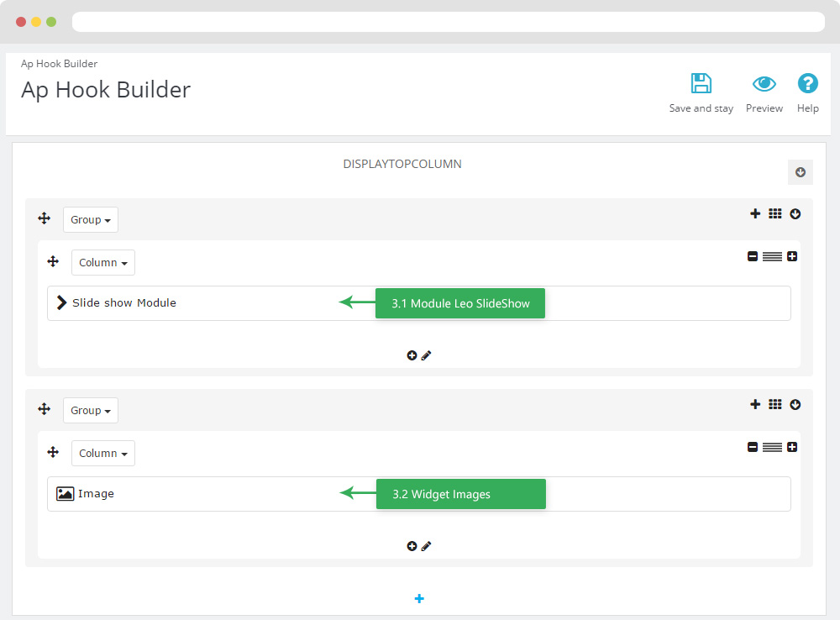Click the Save and stay floppy icon
The width and height of the screenshot is (840, 620).
point(701,84)
